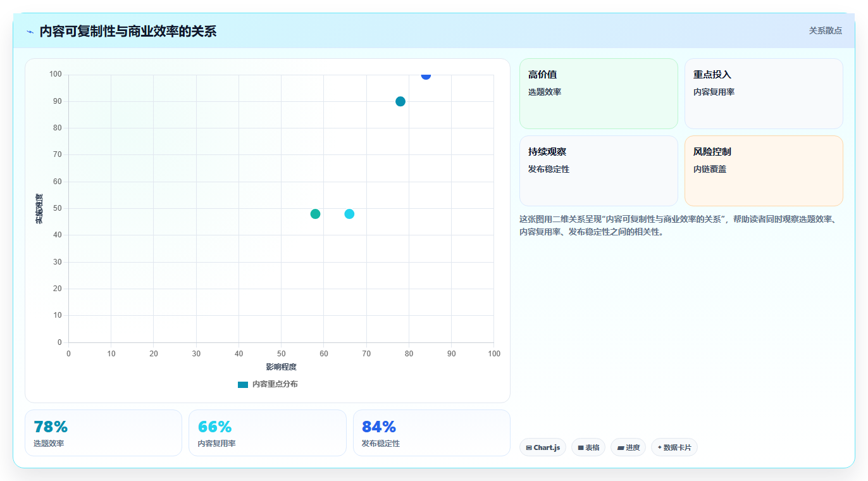Select the cyan scatter point near 66

point(349,214)
